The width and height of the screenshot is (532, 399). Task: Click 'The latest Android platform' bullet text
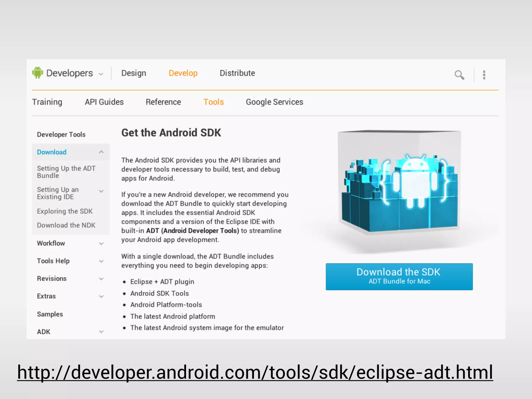click(x=173, y=316)
